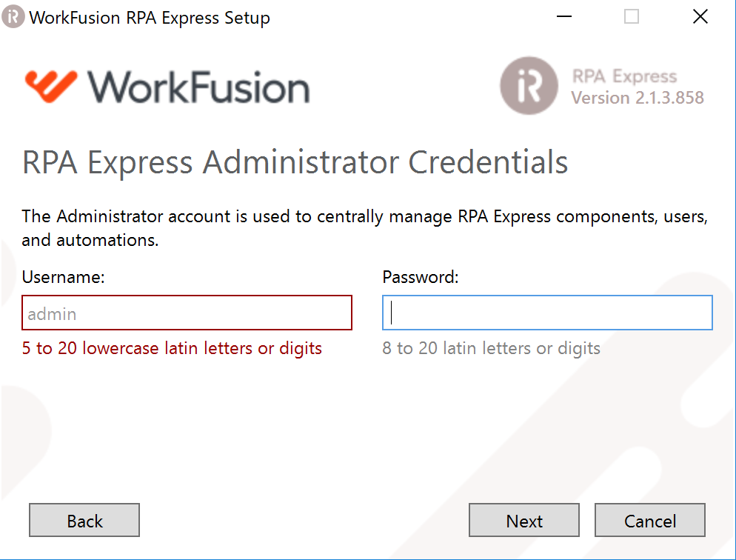Click inside the Username input field
This screenshot has width=736, height=560.
click(x=186, y=313)
